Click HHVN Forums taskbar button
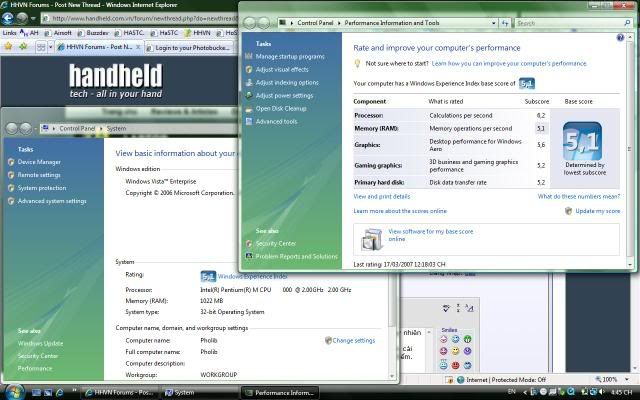The image size is (640, 400). (118, 393)
